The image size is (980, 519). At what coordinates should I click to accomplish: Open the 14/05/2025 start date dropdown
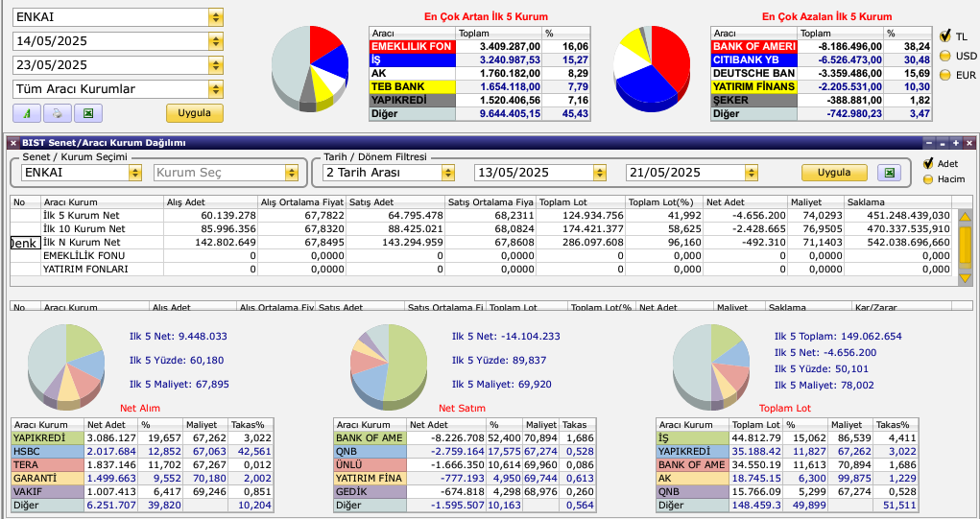[216, 41]
